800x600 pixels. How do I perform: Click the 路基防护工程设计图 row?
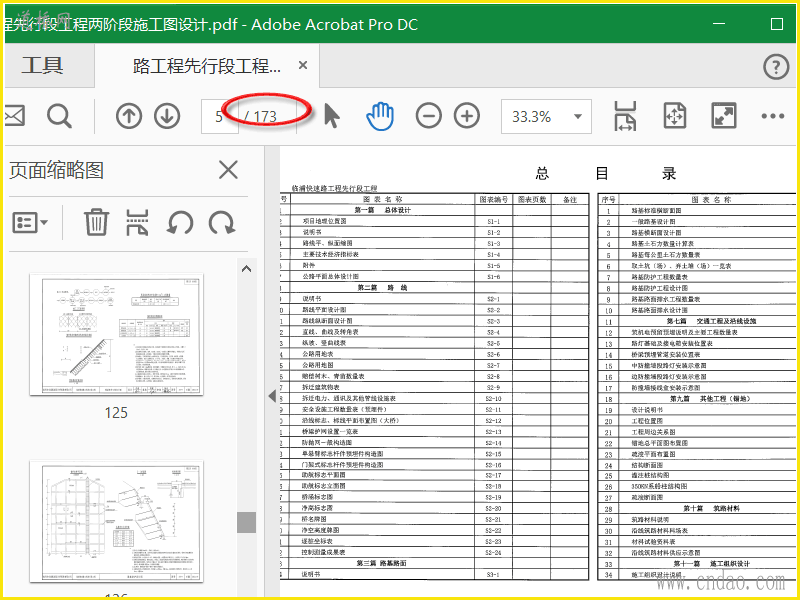tap(697, 288)
